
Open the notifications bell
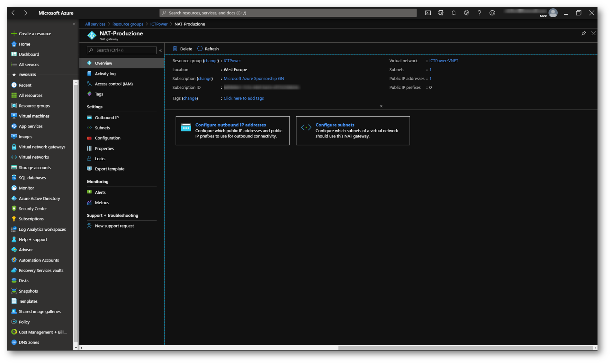(454, 13)
